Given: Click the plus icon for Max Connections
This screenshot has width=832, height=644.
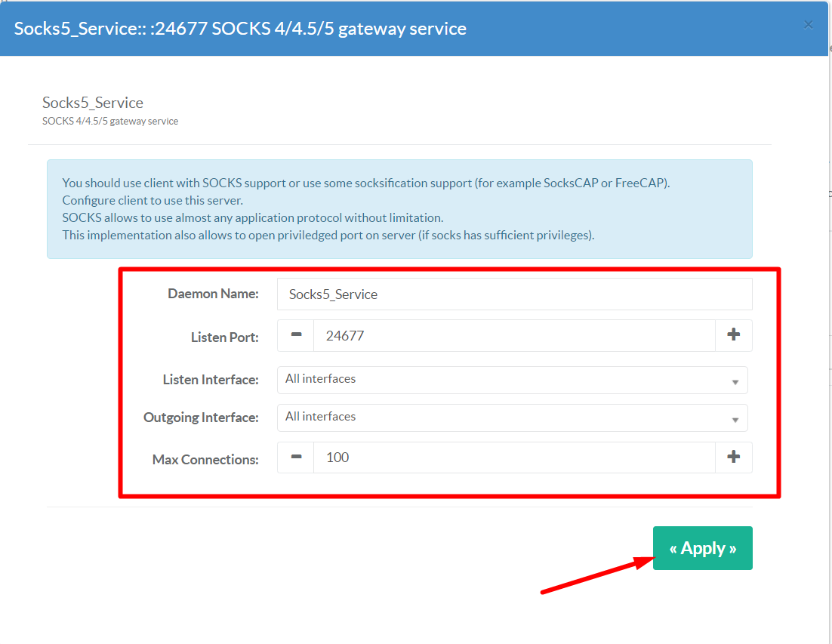Looking at the screenshot, I should tap(733, 458).
